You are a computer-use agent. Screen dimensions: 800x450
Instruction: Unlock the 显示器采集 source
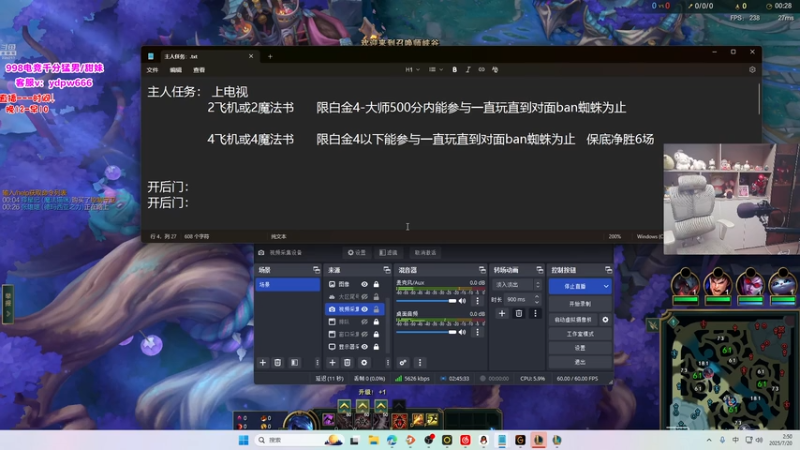(376, 347)
